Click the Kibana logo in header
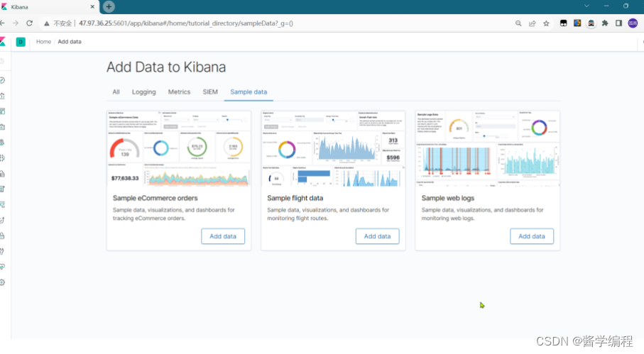This screenshot has width=644, height=354. coord(2,41)
